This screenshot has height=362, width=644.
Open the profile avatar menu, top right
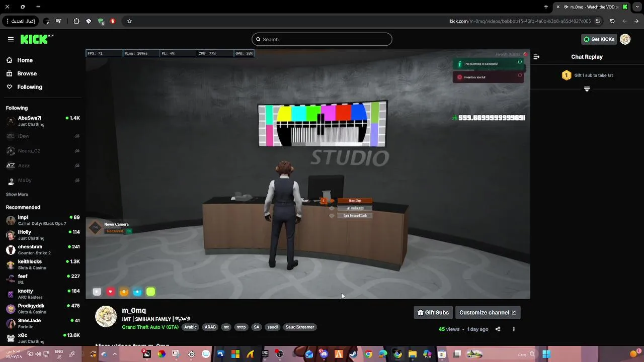point(625,39)
